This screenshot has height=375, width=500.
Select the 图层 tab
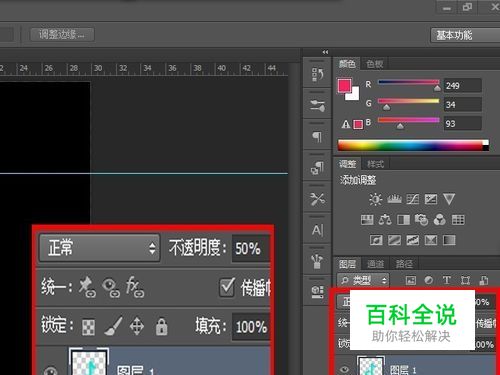tap(347, 264)
